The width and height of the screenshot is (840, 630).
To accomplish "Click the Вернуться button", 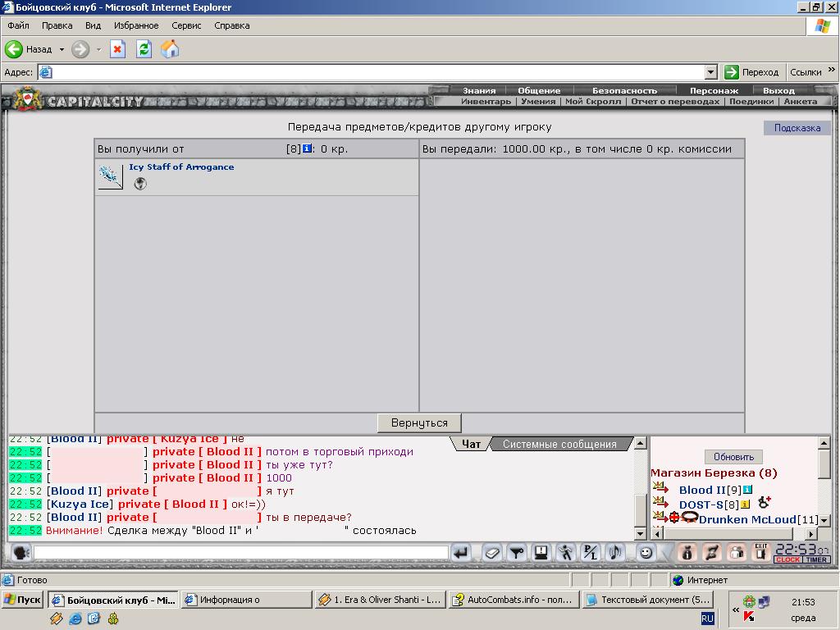I will tap(419, 422).
